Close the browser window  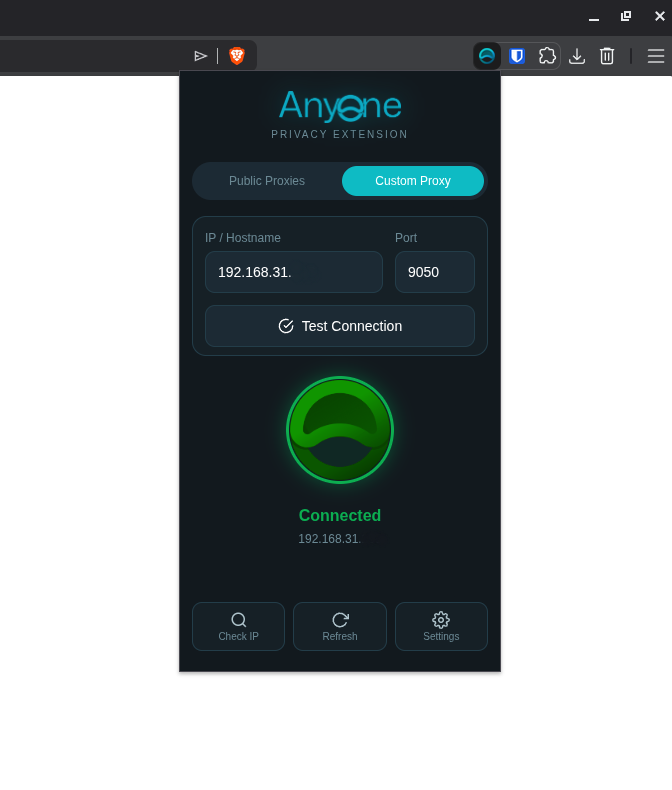(659, 16)
